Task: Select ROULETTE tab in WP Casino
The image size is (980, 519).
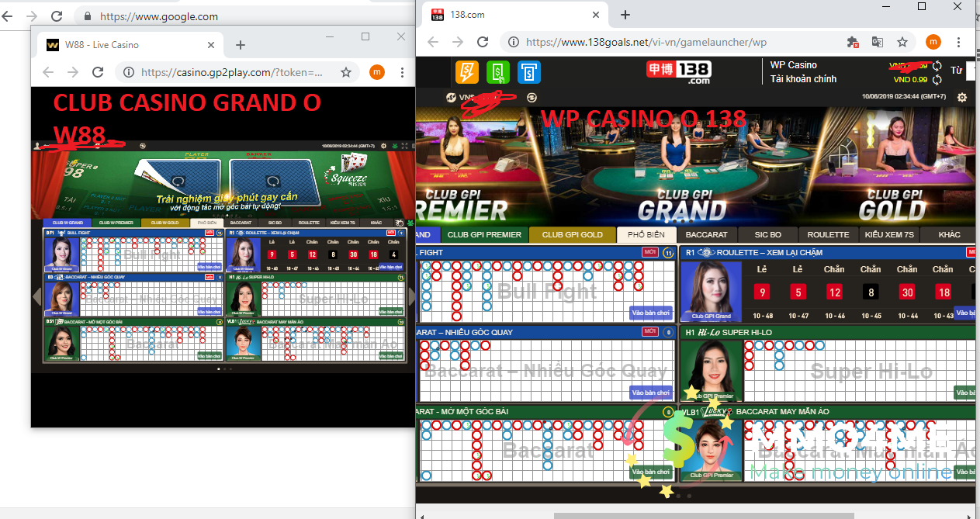Action: coord(828,234)
